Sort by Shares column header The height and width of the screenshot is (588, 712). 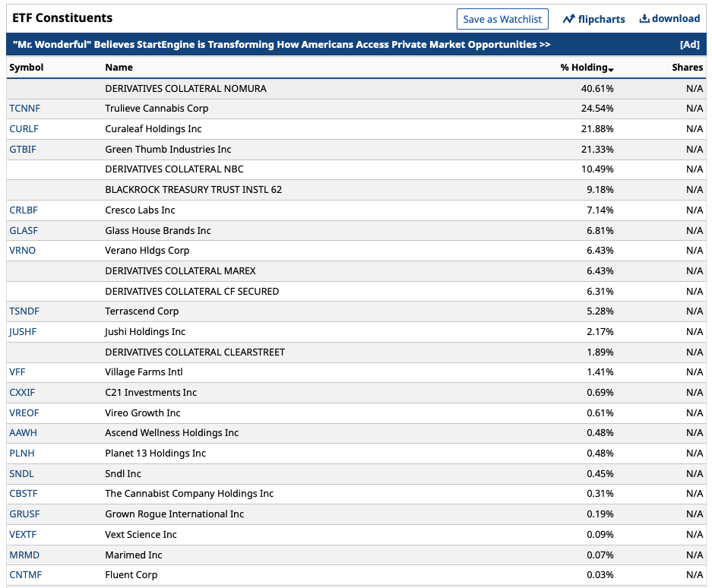[688, 67]
